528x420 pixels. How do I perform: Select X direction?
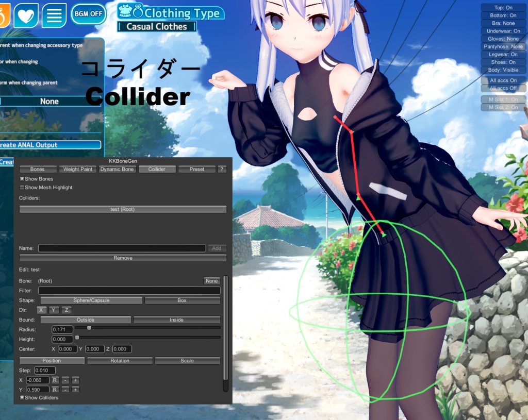[41, 310]
